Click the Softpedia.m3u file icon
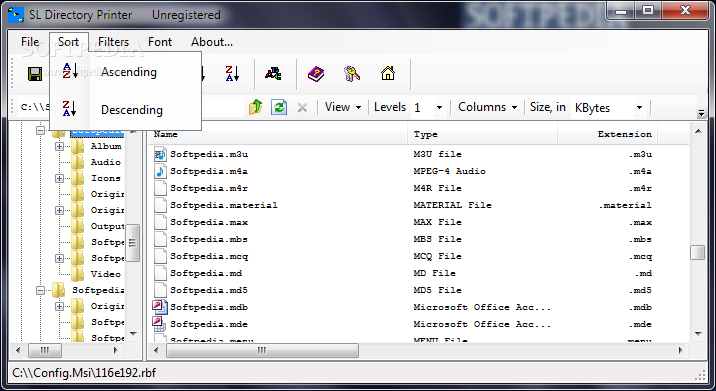716x391 pixels. click(160, 154)
